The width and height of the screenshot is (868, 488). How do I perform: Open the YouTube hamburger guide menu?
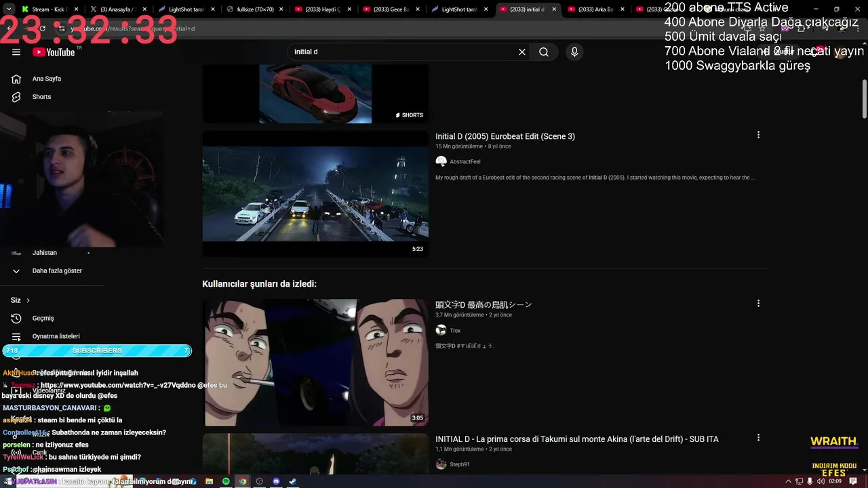pyautogui.click(x=16, y=52)
